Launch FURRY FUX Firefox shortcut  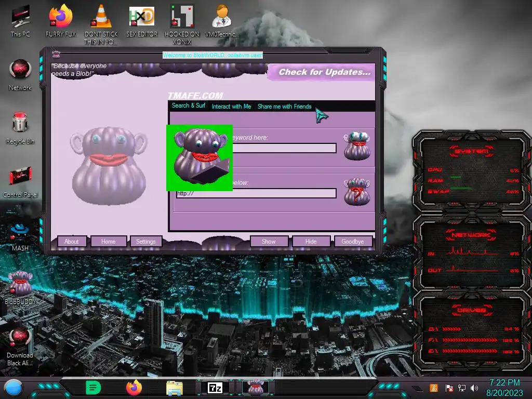61,21
